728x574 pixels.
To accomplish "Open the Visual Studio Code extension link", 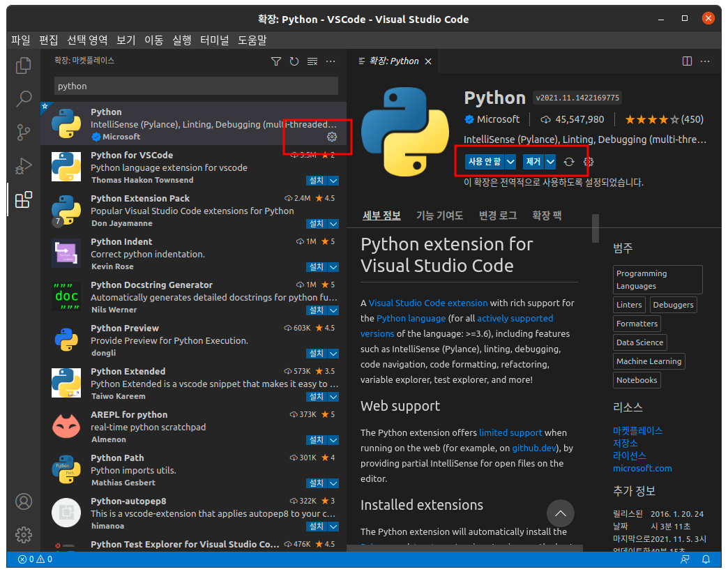I will click(x=428, y=303).
